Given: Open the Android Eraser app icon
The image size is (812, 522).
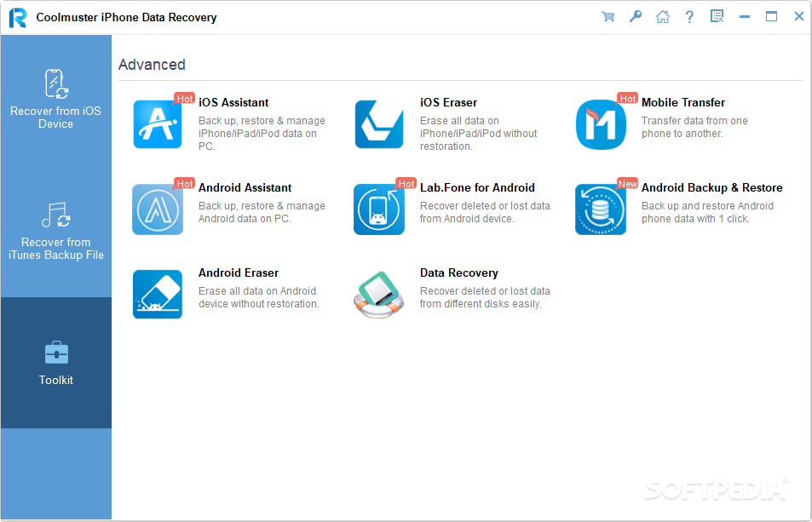Looking at the screenshot, I should (x=158, y=294).
